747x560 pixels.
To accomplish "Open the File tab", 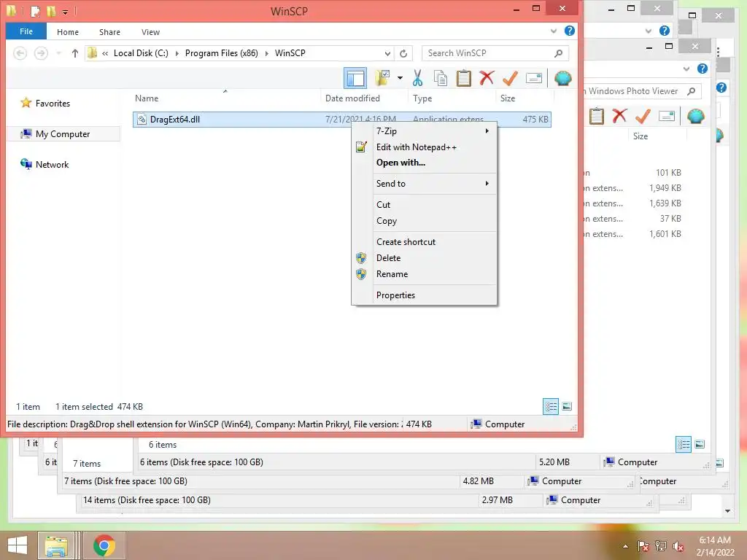I will (x=26, y=31).
